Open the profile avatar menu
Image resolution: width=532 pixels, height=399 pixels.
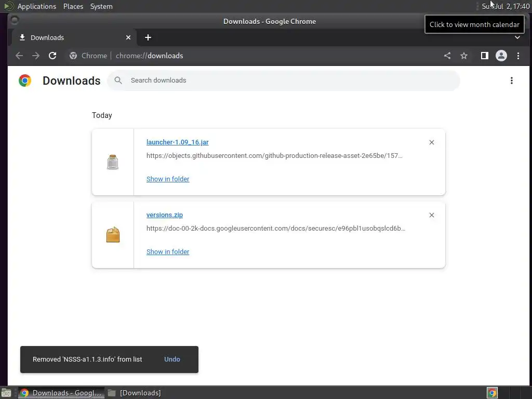501,56
